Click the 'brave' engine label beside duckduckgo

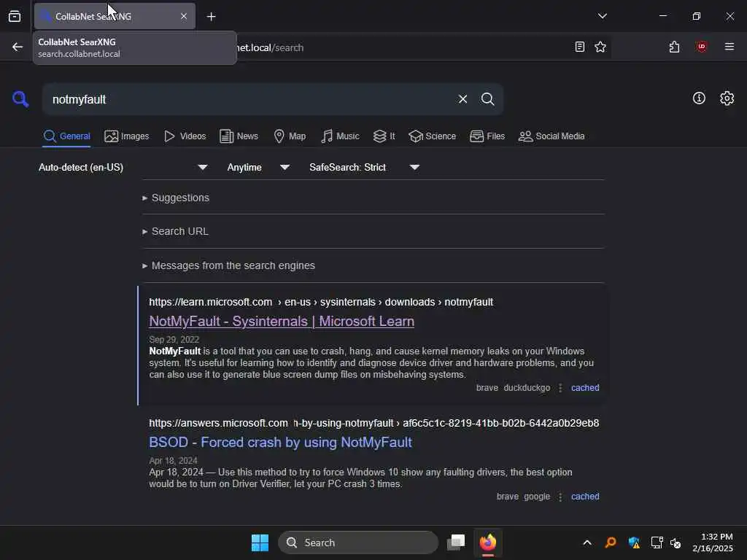pos(487,388)
